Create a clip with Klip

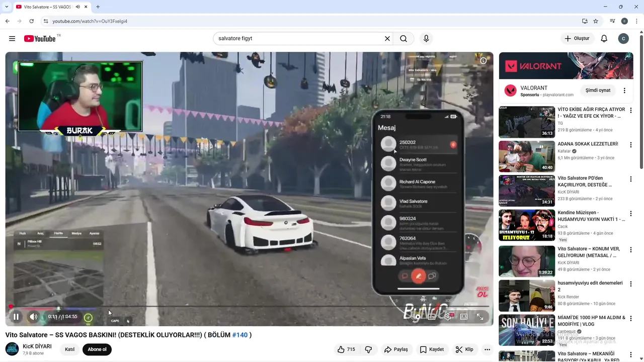[x=464, y=349]
